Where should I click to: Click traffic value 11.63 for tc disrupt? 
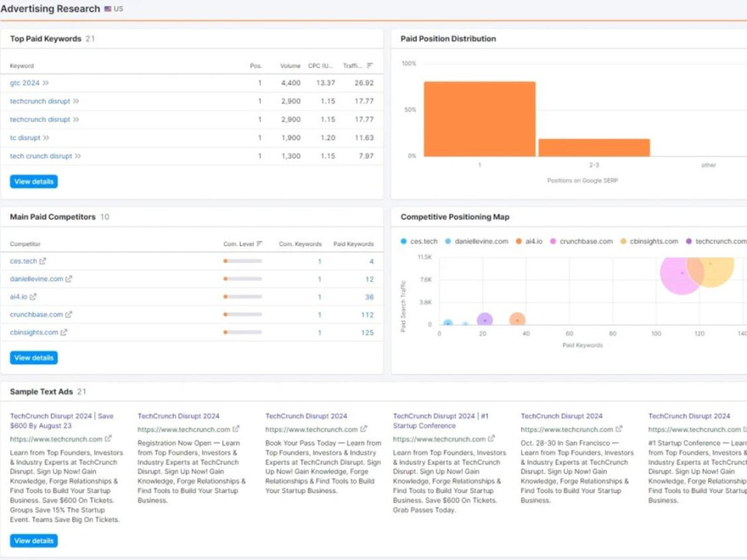coord(364,137)
